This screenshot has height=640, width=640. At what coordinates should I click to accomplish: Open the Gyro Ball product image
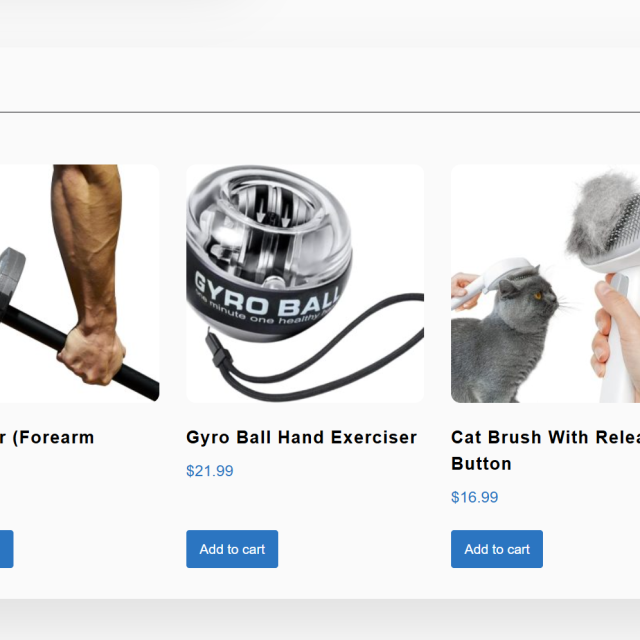pyautogui.click(x=305, y=284)
